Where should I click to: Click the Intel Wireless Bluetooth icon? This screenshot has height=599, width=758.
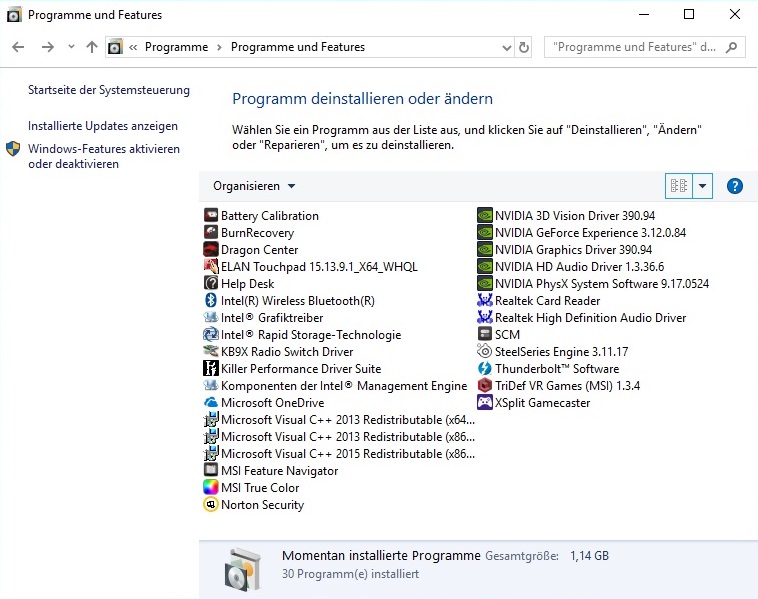coord(211,300)
